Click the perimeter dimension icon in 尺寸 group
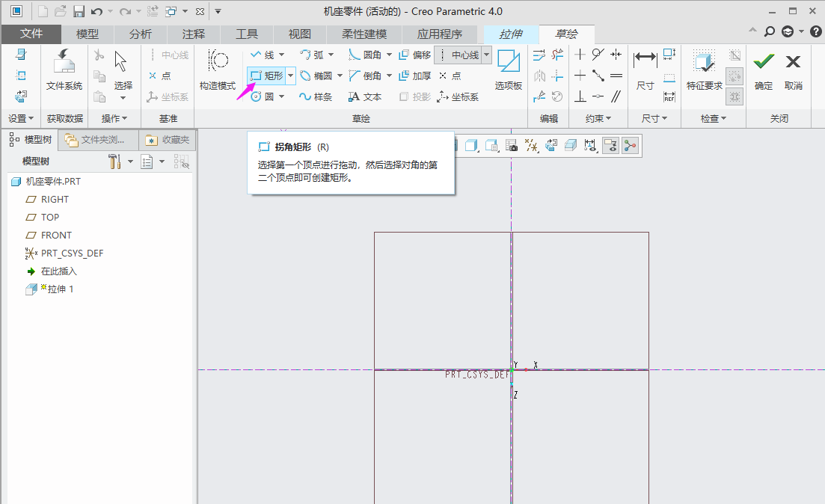The image size is (825, 504). 669,54
